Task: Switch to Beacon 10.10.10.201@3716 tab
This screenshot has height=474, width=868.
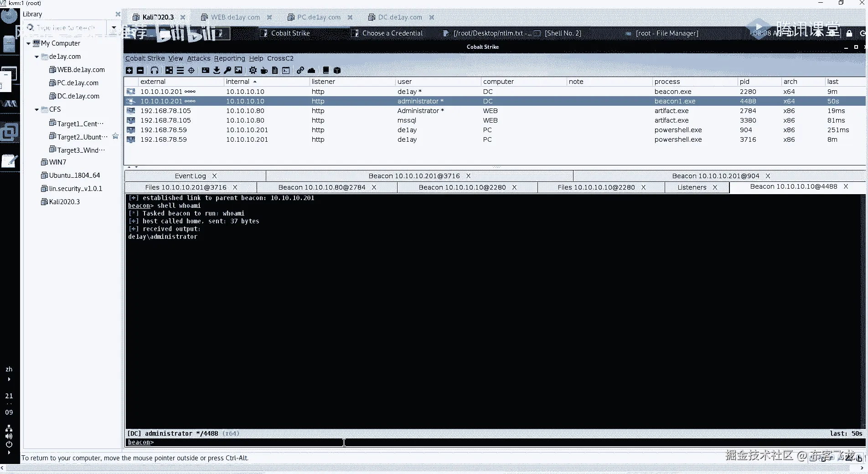Action: pos(414,176)
